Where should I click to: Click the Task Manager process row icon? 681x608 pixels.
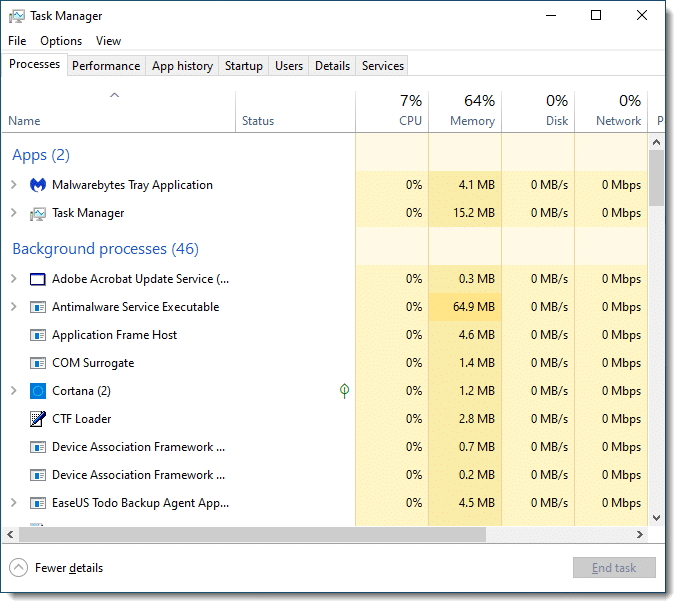point(38,215)
